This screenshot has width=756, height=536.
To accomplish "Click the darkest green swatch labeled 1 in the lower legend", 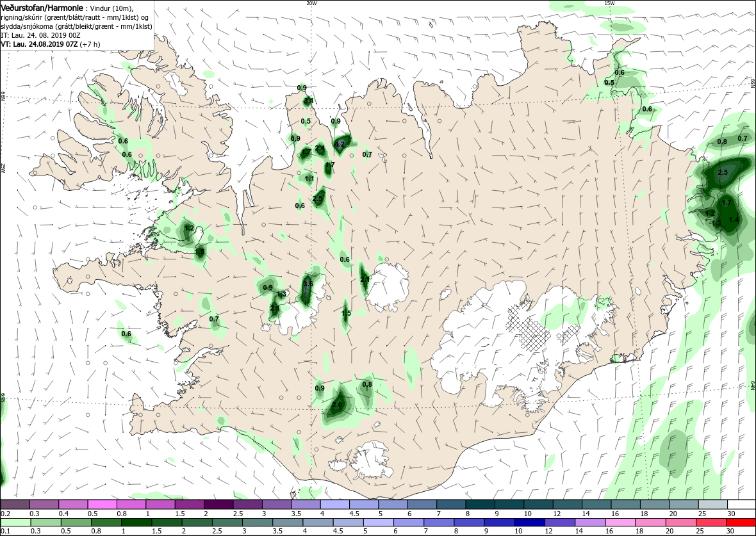I will 135,523.
